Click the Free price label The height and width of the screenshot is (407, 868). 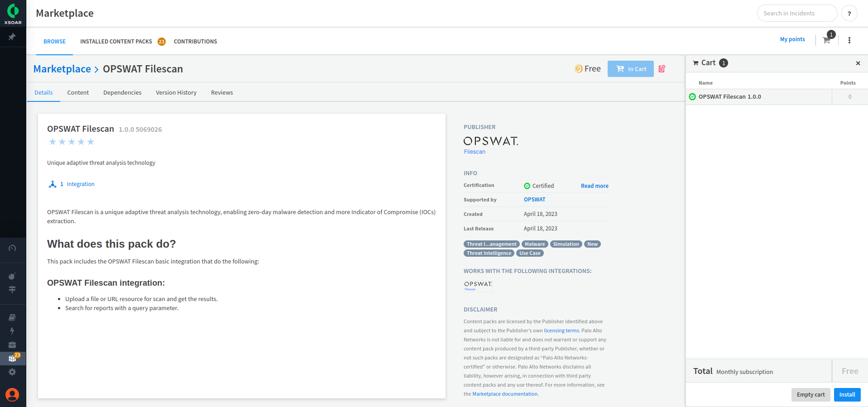click(x=588, y=69)
